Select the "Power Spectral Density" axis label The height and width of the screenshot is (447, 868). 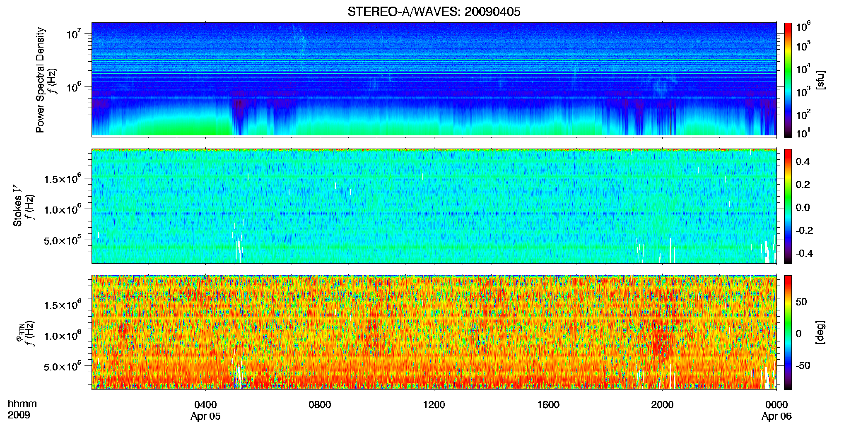pos(40,80)
